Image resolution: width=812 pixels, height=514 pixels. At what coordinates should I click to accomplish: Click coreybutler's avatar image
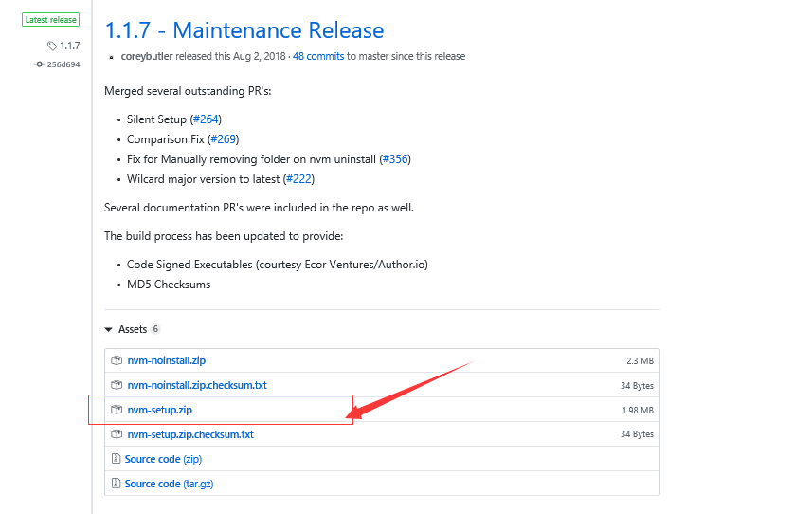click(112, 57)
